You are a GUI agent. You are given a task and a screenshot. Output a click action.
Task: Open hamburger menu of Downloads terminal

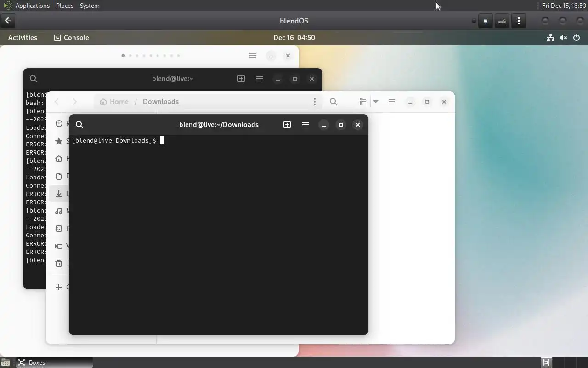(305, 125)
